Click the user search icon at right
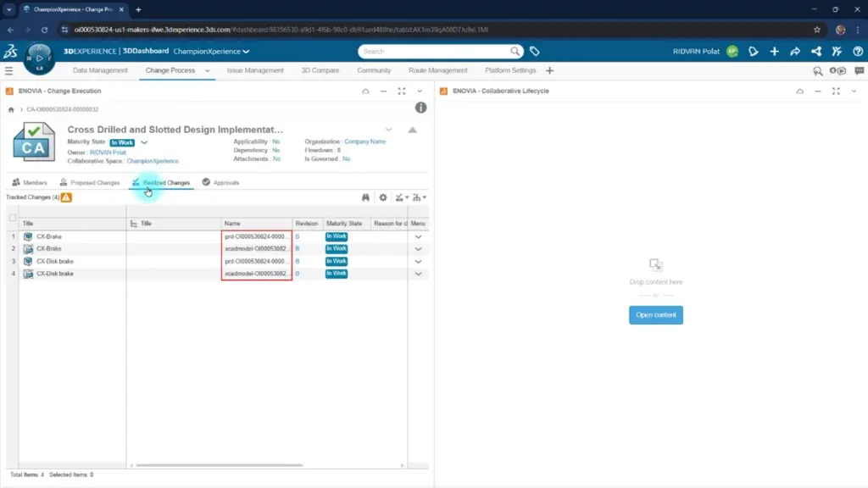Screen dimensions: 868x488 pos(818,71)
